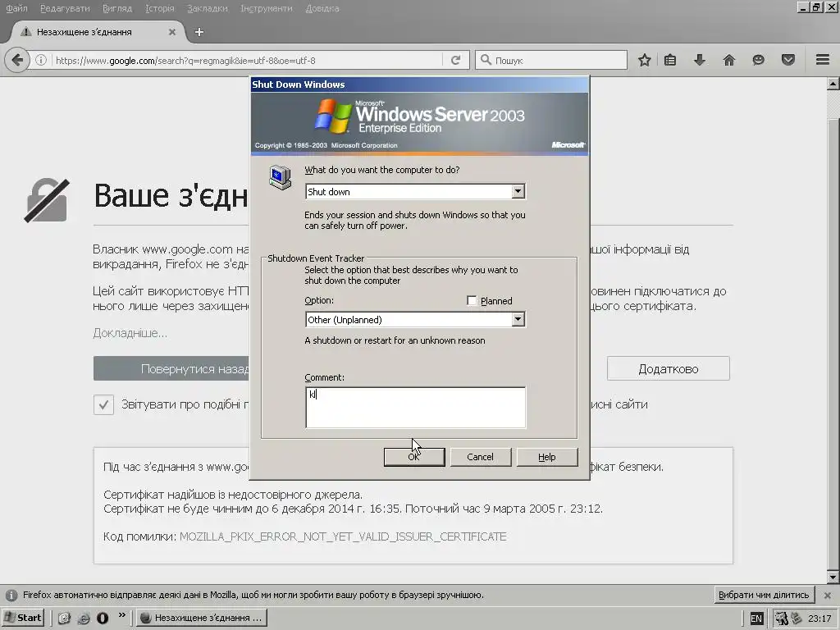Screen dimensions: 840x630
Task: Open the Pocket icon in toolbar
Action: tap(788, 60)
